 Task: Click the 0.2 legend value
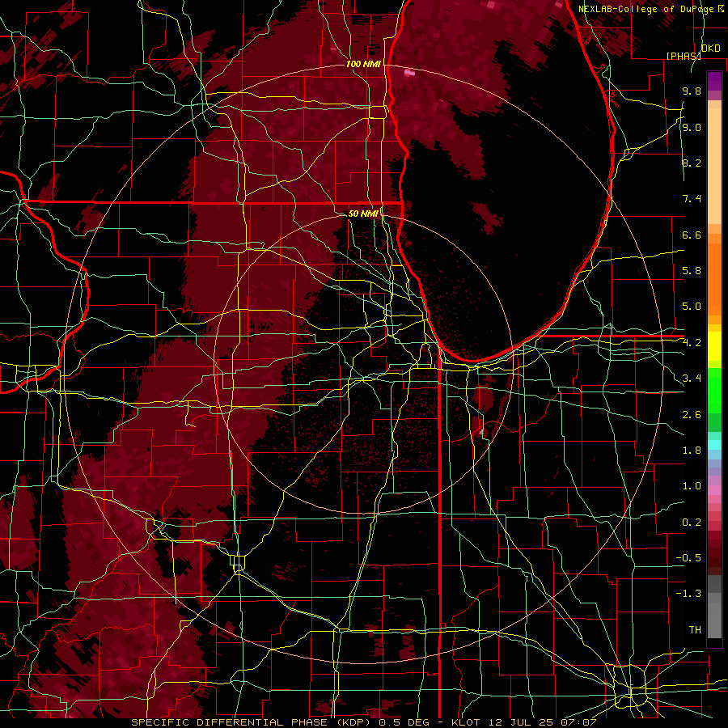pos(692,523)
